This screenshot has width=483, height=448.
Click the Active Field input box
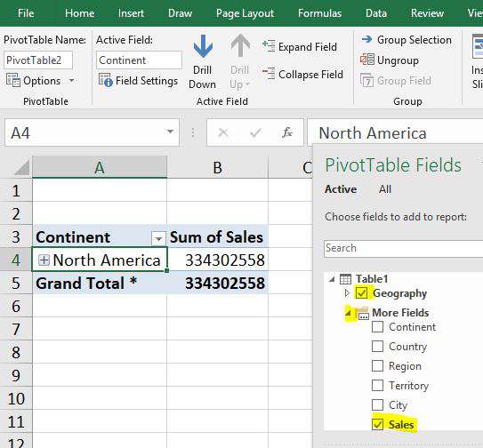[139, 60]
